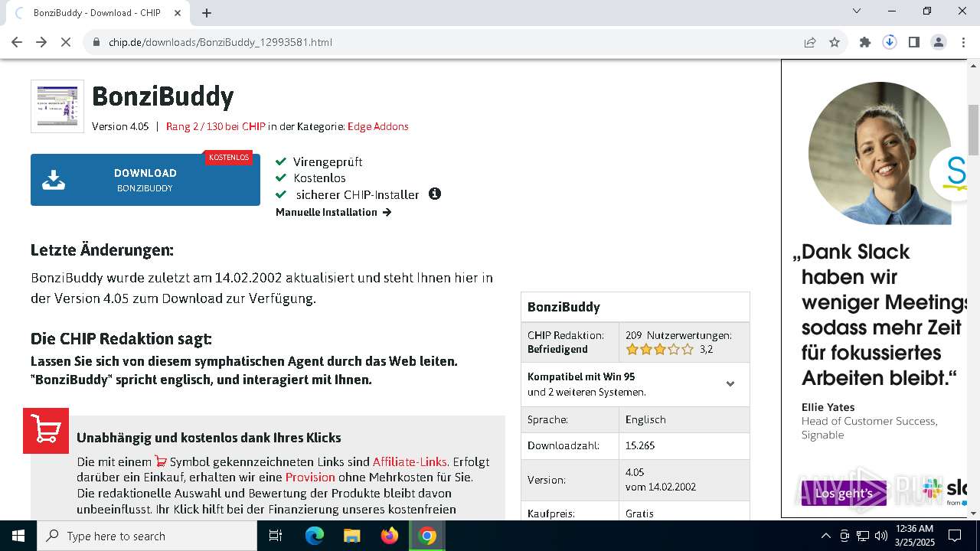Click the BonziBuddy page heading
The width and height of the screenshot is (980, 551).
point(162,96)
